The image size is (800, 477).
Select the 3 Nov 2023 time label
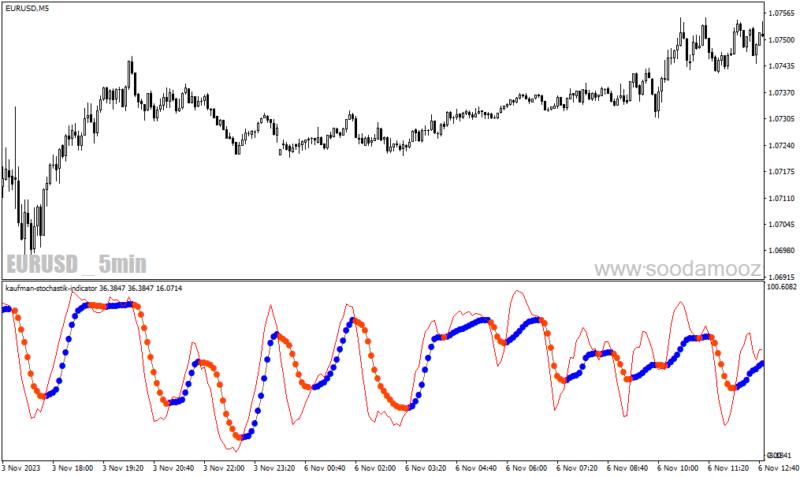point(21,468)
